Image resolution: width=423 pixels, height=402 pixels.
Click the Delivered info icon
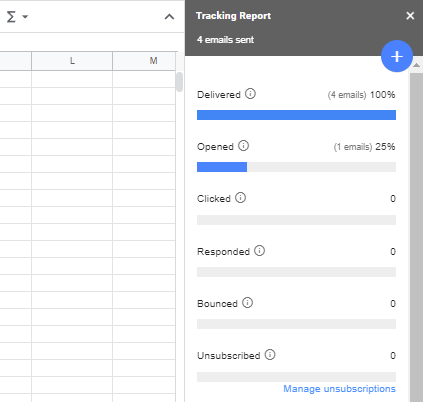pyautogui.click(x=250, y=94)
